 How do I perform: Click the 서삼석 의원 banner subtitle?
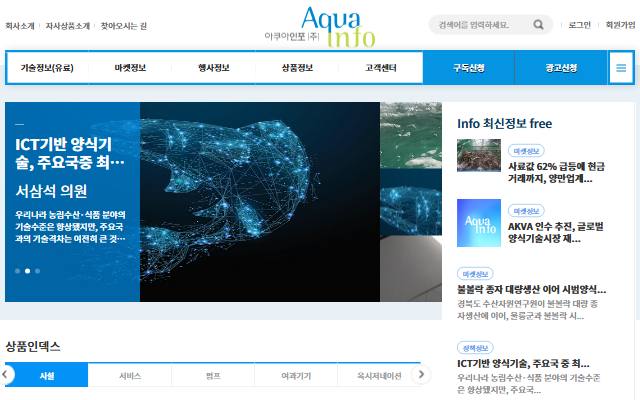[51, 191]
